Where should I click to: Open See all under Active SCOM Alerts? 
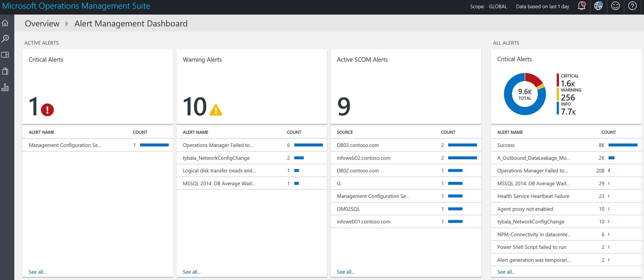pyautogui.click(x=346, y=272)
